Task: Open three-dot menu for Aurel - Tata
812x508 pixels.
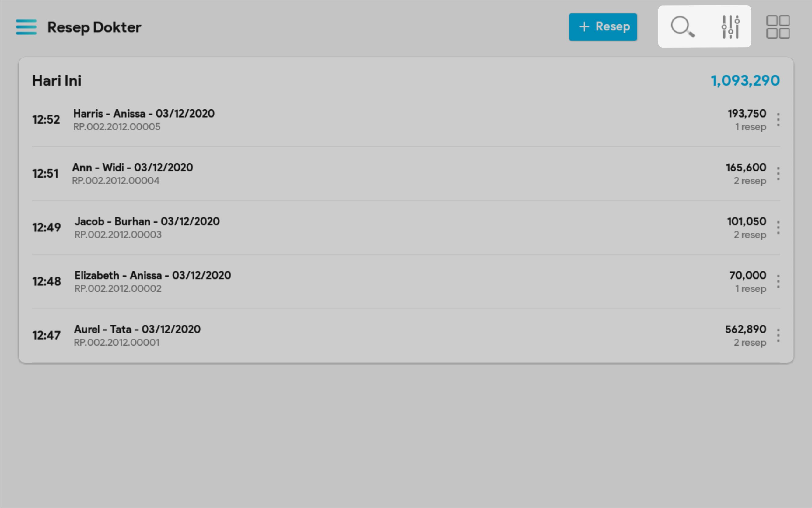Action: point(778,336)
